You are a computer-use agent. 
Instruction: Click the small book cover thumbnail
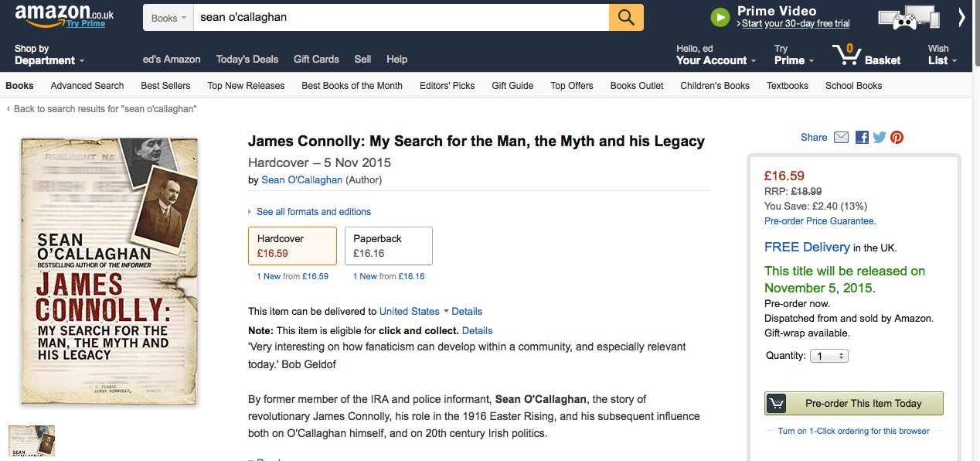point(32,440)
